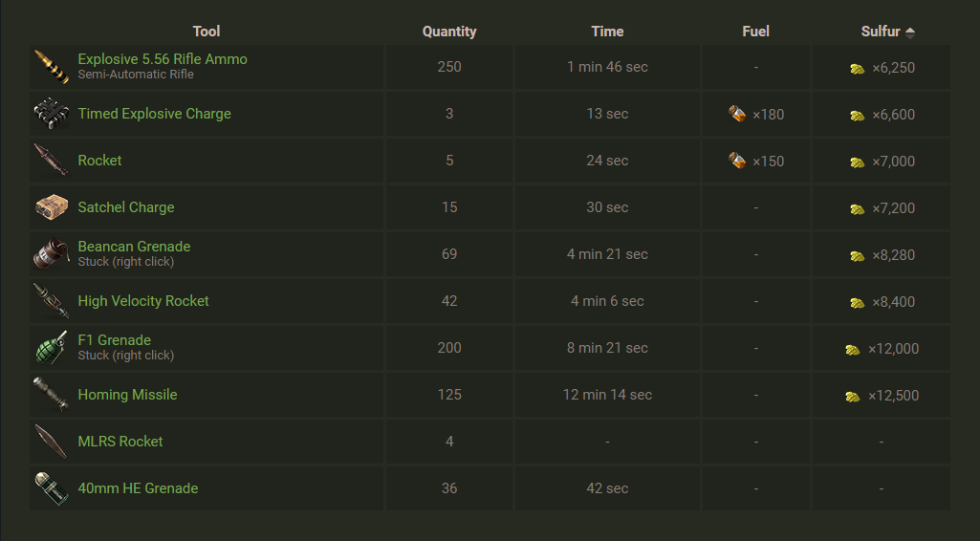Open the MLRS Rocket link
Viewport: 980px width, 541px height.
pos(120,442)
